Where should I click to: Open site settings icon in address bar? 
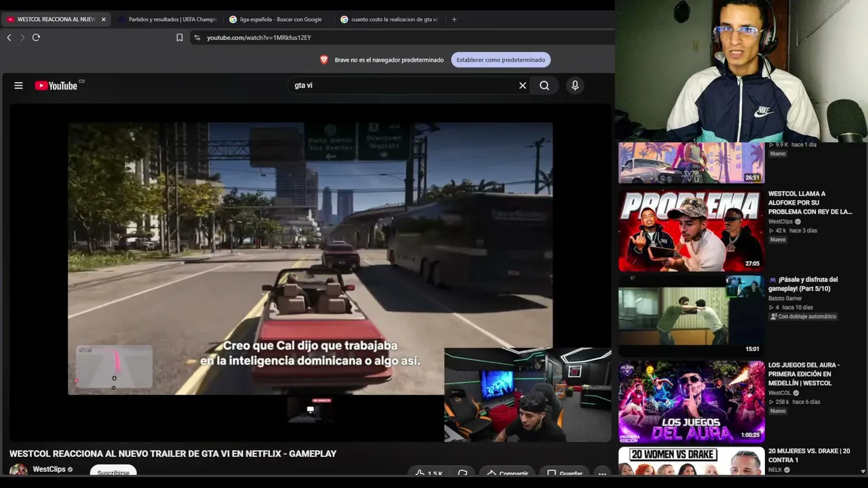coord(197,37)
